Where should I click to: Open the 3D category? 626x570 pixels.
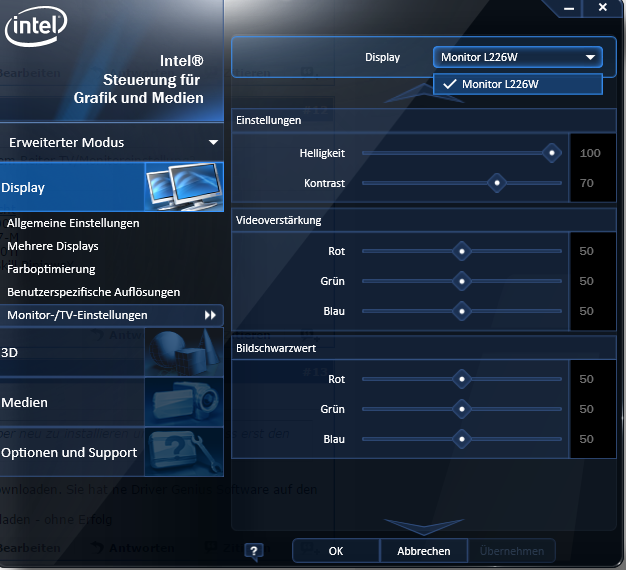112,352
